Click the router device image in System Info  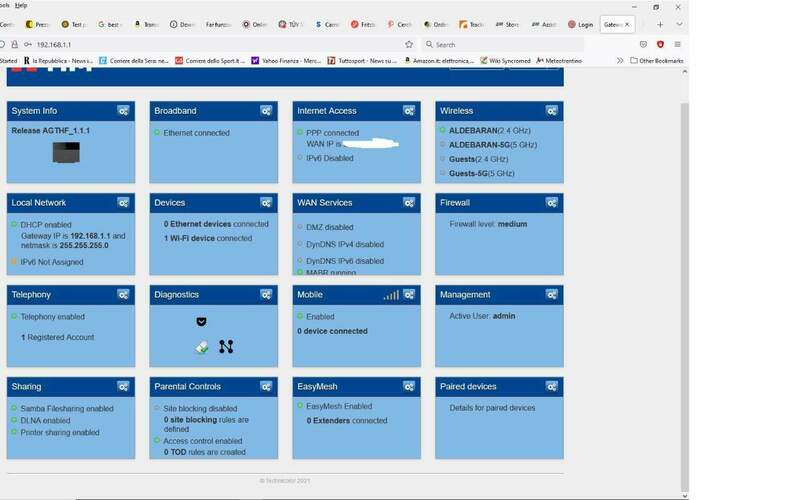click(67, 151)
